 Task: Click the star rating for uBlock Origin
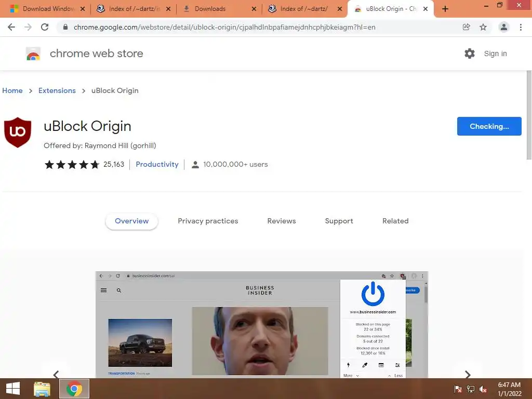click(x=72, y=165)
